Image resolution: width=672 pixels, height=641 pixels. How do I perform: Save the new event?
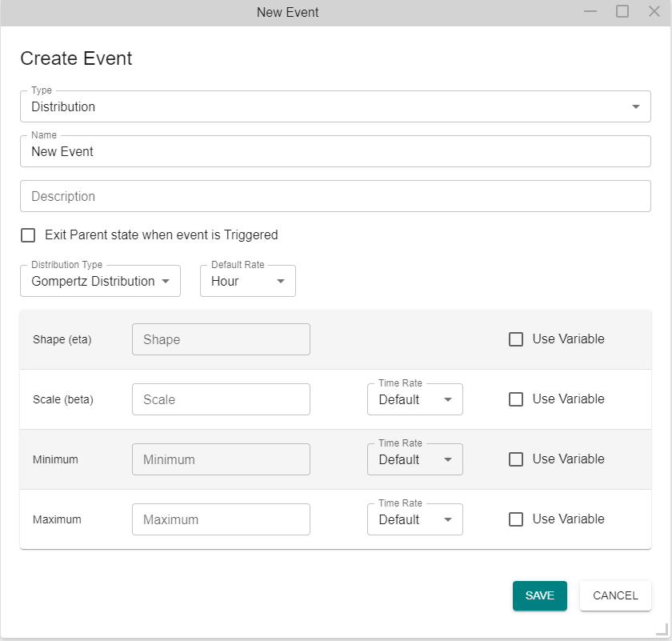[x=539, y=595]
